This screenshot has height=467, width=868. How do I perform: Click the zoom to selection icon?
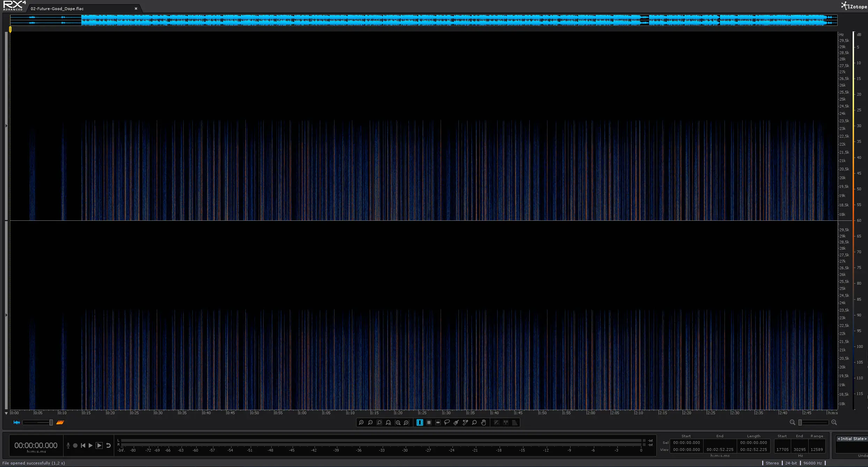coord(380,422)
